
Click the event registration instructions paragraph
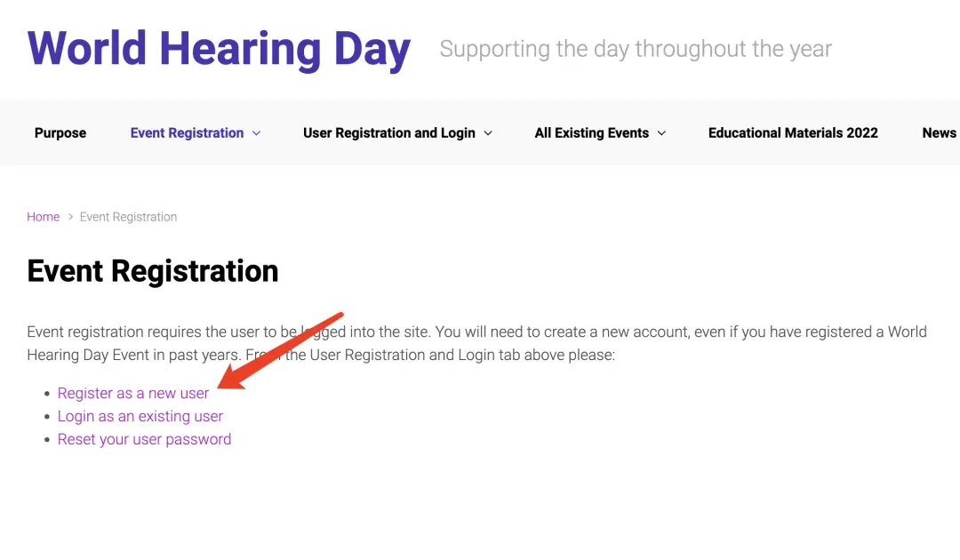click(476, 343)
